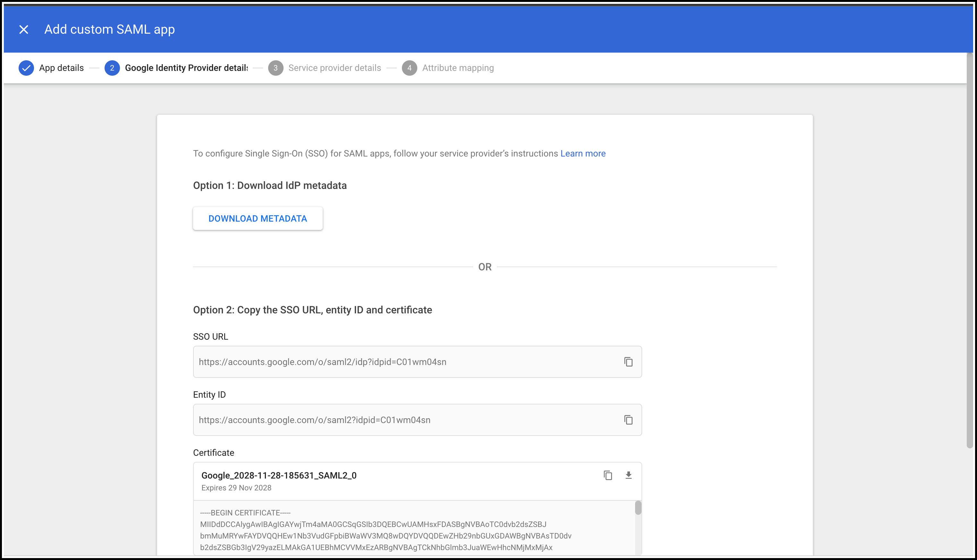Click the App details checkmark step icon
Screen dimensions: 977x560
click(26, 68)
